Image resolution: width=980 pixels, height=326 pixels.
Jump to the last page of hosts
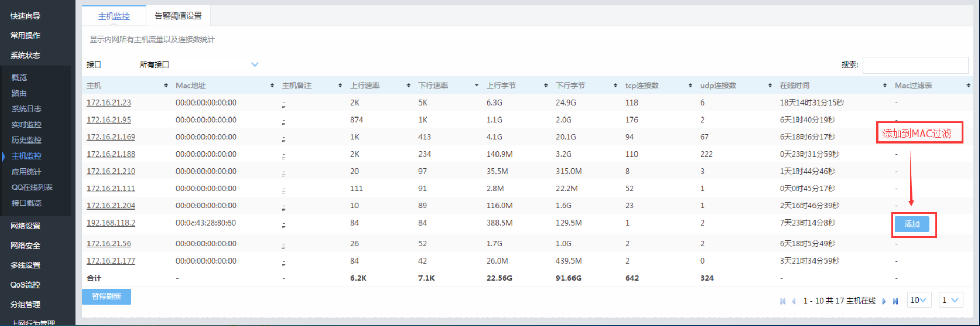(895, 301)
